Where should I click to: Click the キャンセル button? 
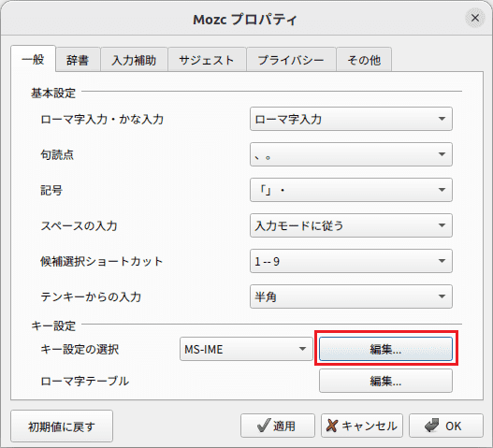coord(362,426)
